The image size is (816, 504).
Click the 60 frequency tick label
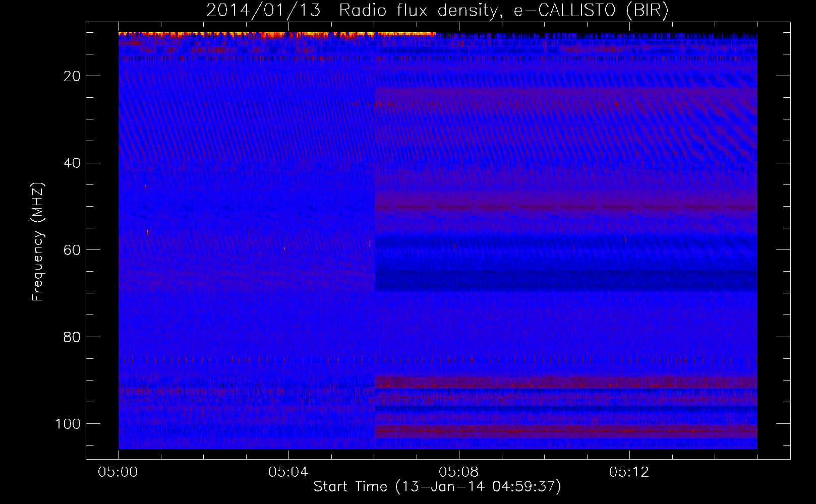pos(73,250)
